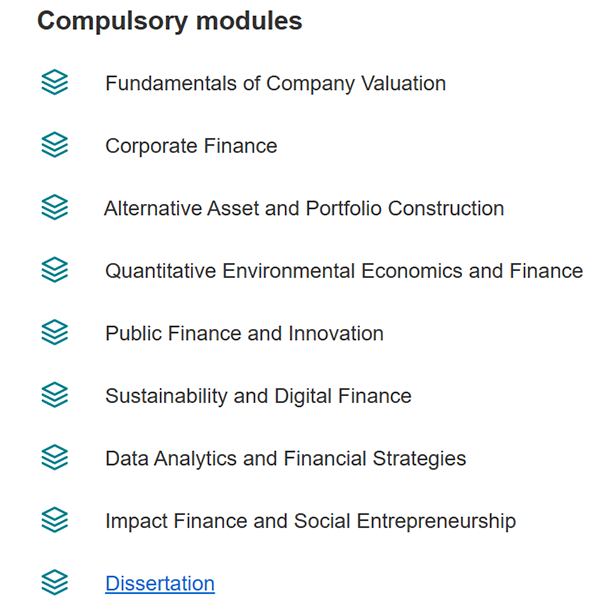Click the Public Finance and Innovation text
Screen dimensions: 600x607
(x=245, y=334)
